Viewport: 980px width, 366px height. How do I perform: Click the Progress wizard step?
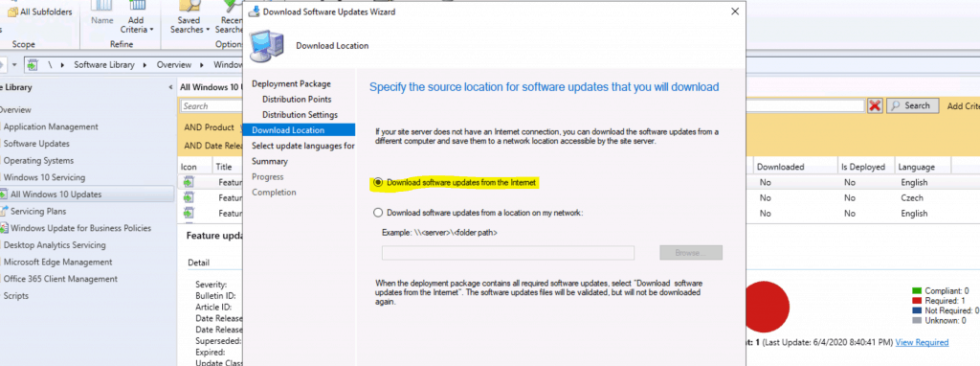[x=268, y=177]
